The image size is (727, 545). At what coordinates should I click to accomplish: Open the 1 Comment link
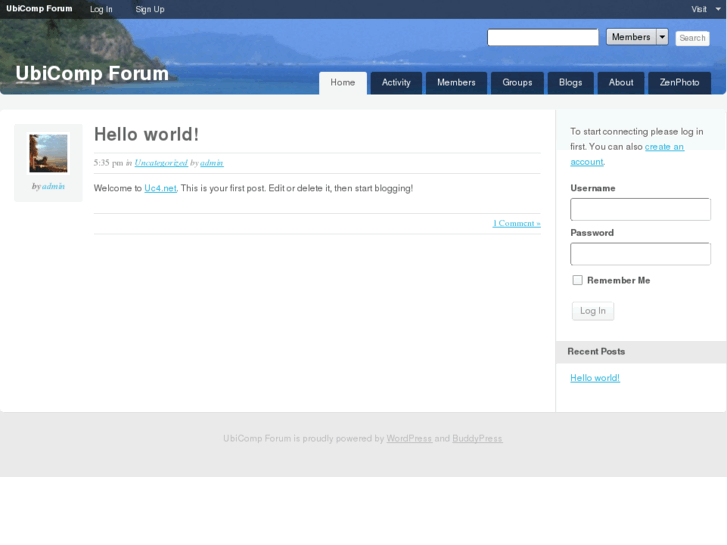[x=517, y=224]
